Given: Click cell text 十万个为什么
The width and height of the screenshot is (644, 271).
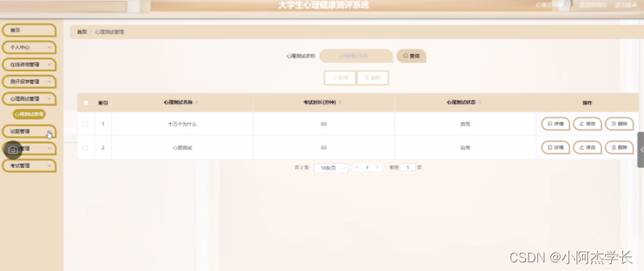Looking at the screenshot, I should [x=182, y=124].
